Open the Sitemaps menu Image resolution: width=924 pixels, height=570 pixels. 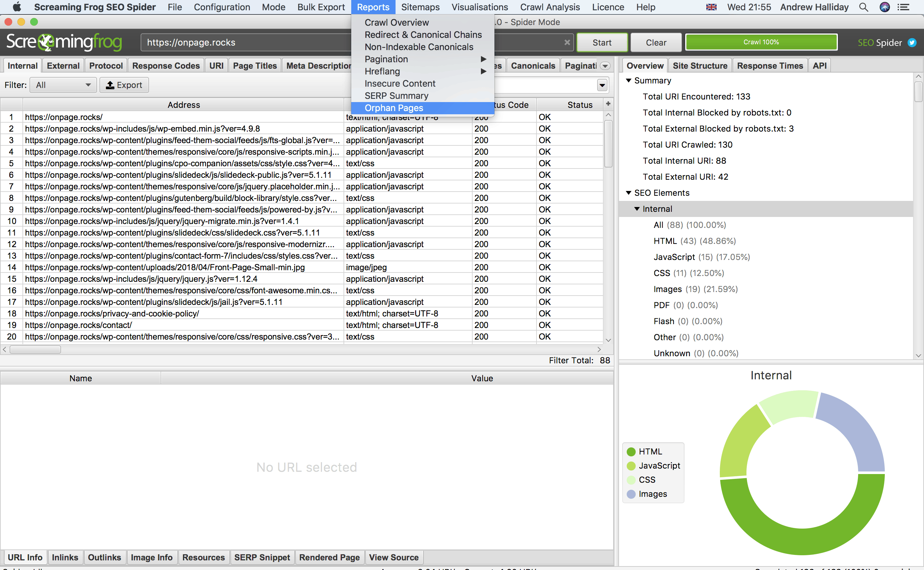[x=420, y=7]
